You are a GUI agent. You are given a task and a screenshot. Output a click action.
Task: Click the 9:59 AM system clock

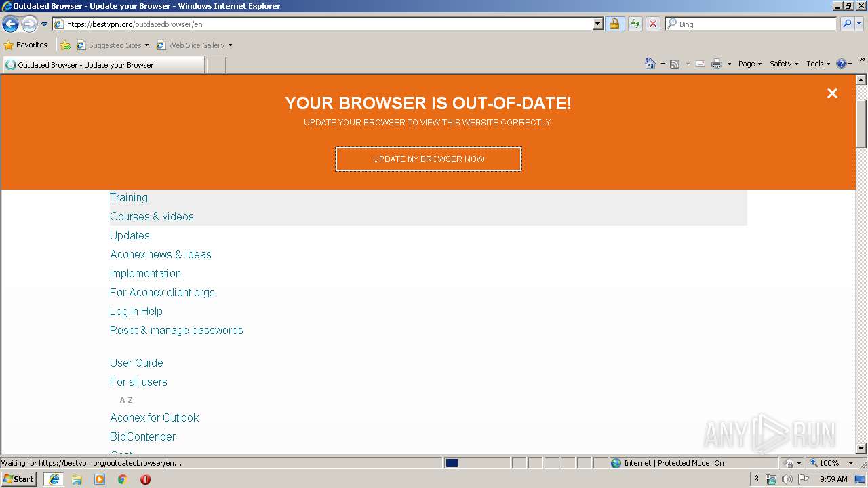[833, 479]
